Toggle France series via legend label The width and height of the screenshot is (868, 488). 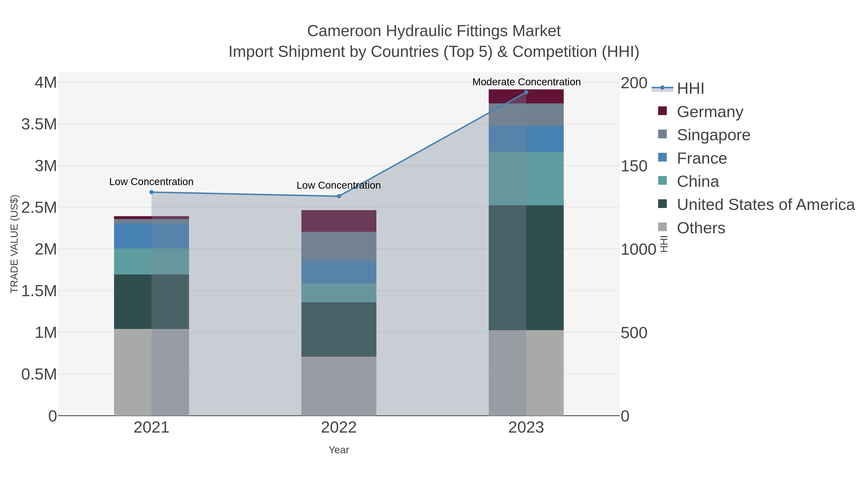coord(702,158)
